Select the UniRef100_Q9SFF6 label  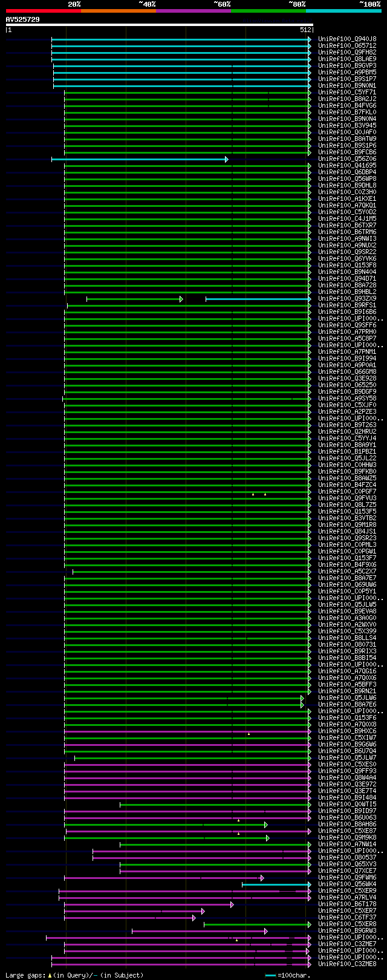[347, 325]
